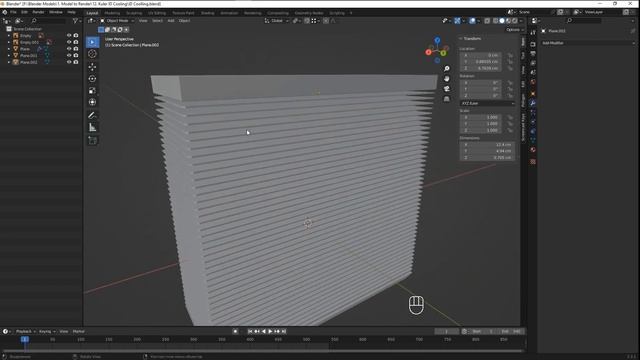Viewport: 640px width, 360px height.
Task: Open the Texture properties tab icon
Action: click(533, 162)
